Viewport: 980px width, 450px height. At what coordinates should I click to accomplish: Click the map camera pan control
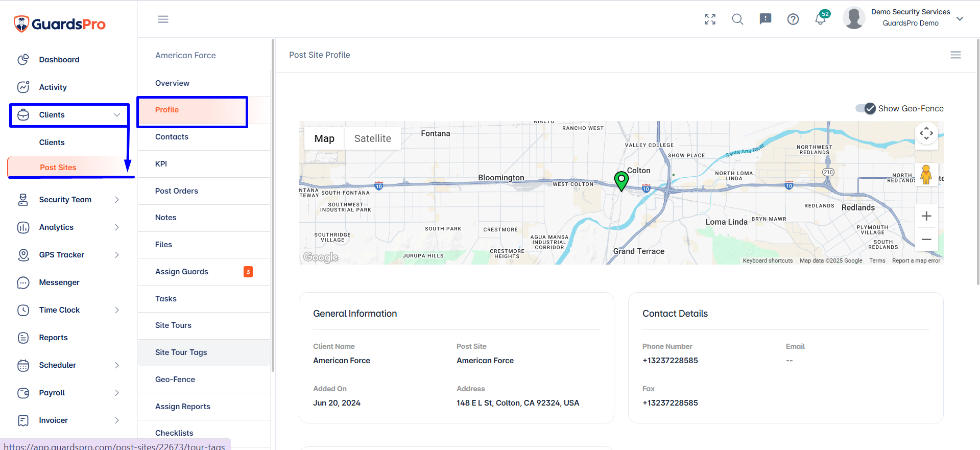pos(926,134)
